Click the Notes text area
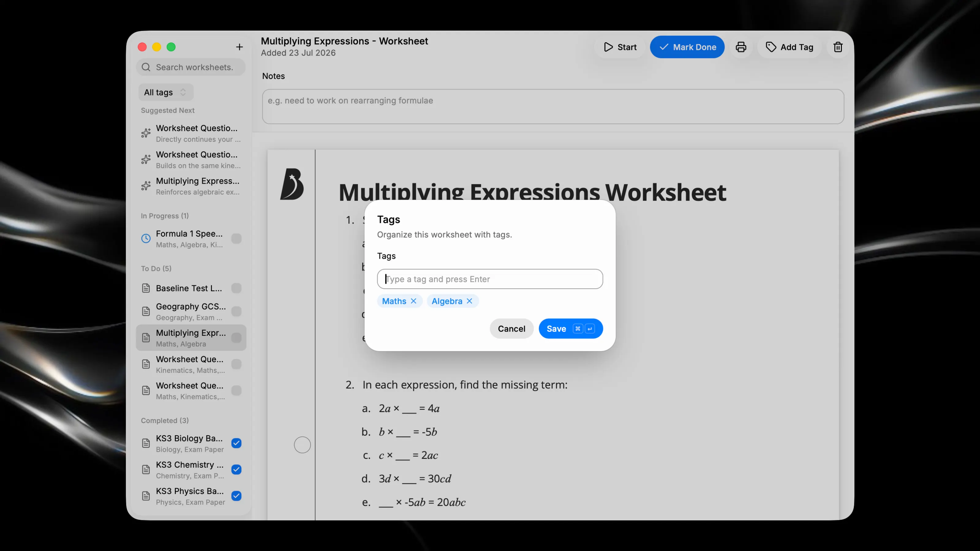This screenshot has height=551, width=980. click(x=553, y=107)
